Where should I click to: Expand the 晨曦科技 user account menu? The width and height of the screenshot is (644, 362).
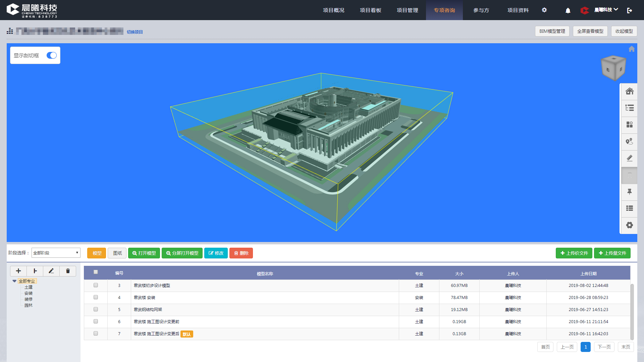coord(606,10)
